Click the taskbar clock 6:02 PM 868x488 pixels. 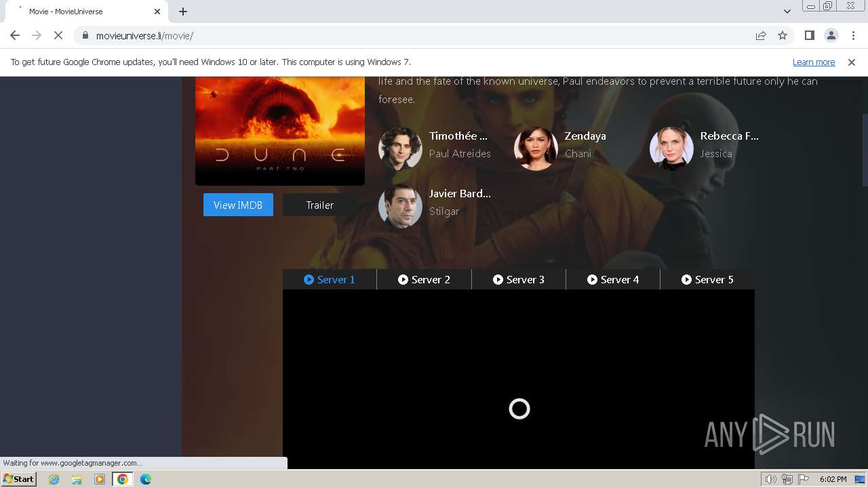(833, 479)
